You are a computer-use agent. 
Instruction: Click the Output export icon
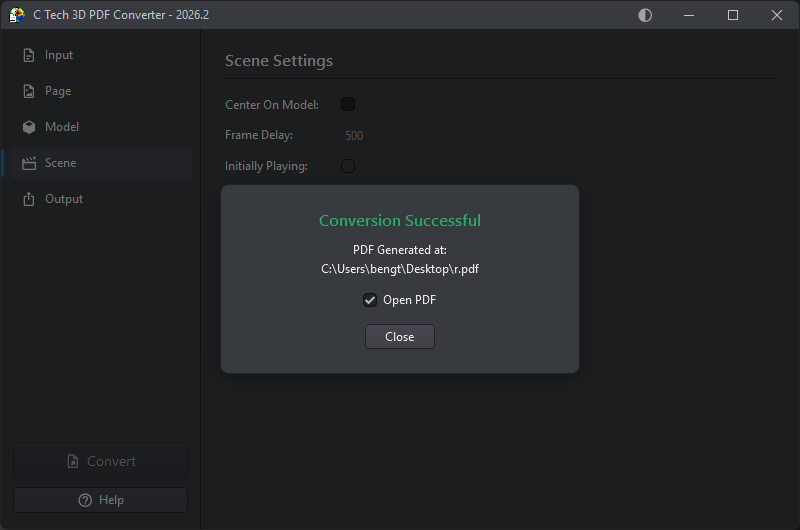tap(29, 199)
